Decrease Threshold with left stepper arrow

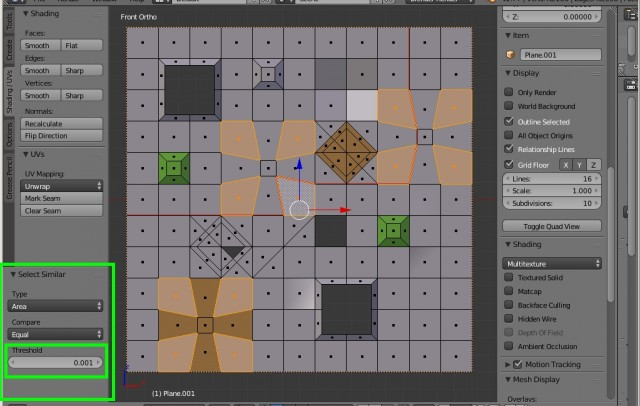tap(13, 362)
